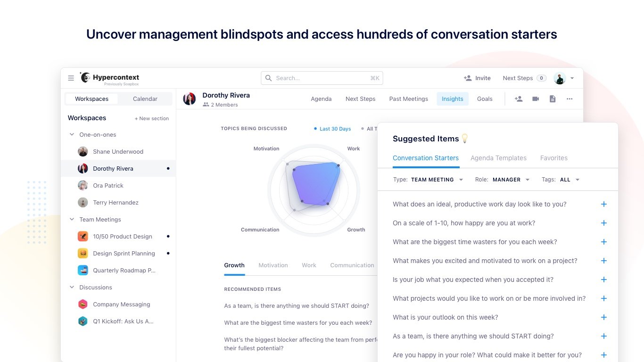
Task: Select the Last 30 Days option
Action: coord(333,129)
